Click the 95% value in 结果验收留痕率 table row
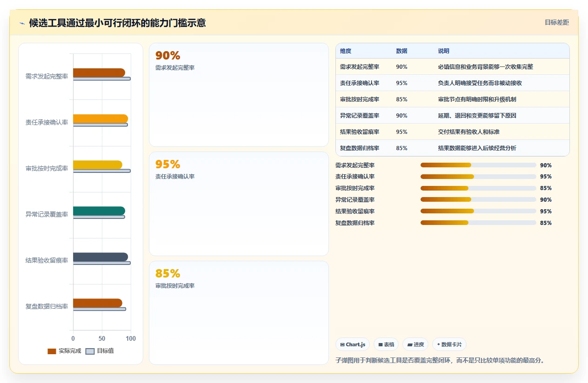The image size is (588, 383). tap(401, 132)
